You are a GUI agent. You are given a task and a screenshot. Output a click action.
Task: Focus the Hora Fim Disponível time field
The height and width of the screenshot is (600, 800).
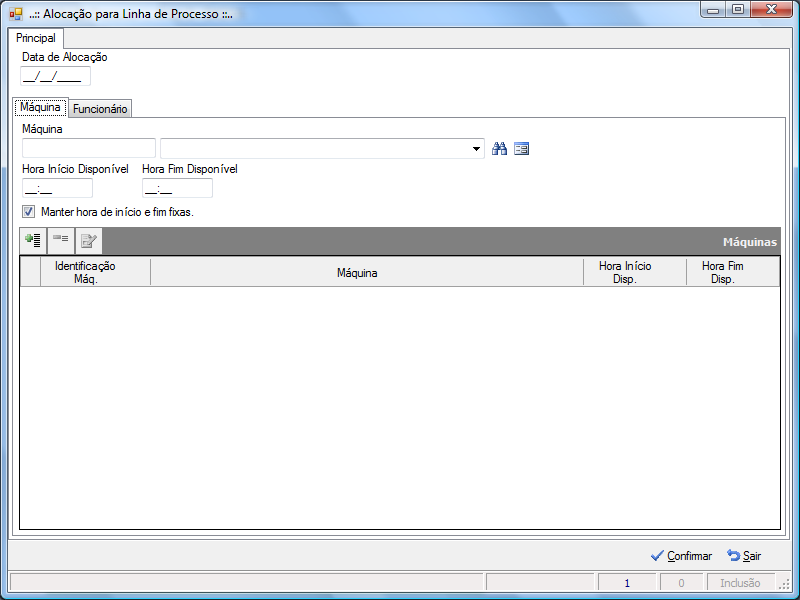coord(177,188)
